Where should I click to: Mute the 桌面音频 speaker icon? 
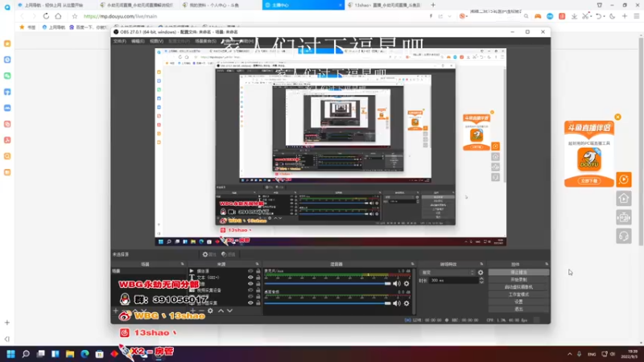[x=396, y=303]
